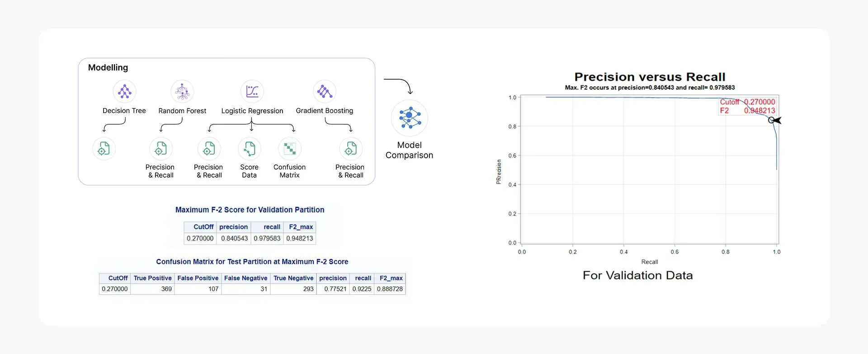
Task: Click the Modelling panel title
Action: coord(108,68)
